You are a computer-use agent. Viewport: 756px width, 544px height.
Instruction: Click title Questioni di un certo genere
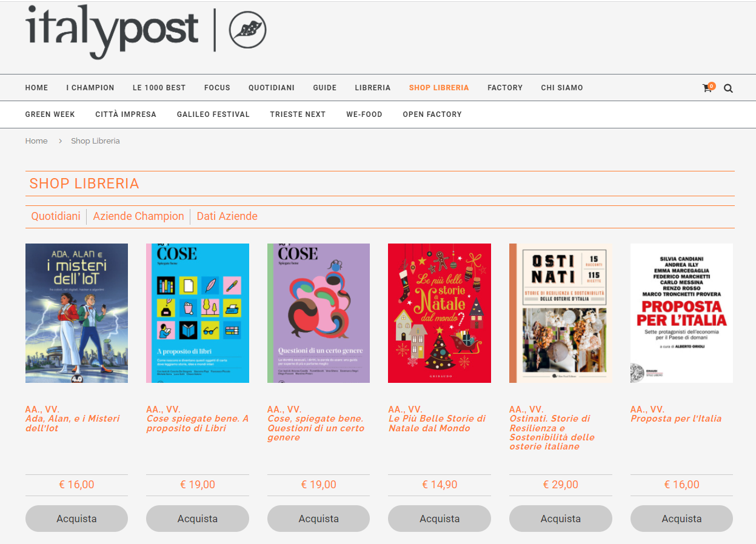point(316,428)
